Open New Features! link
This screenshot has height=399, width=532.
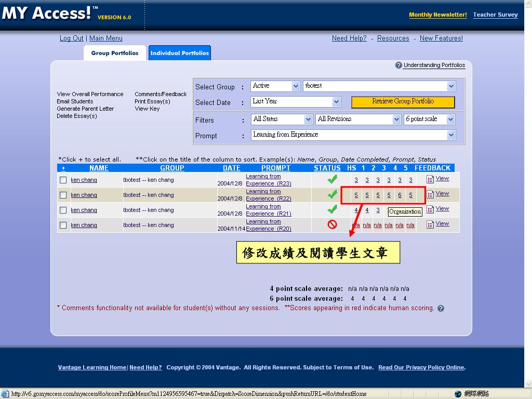tap(441, 38)
